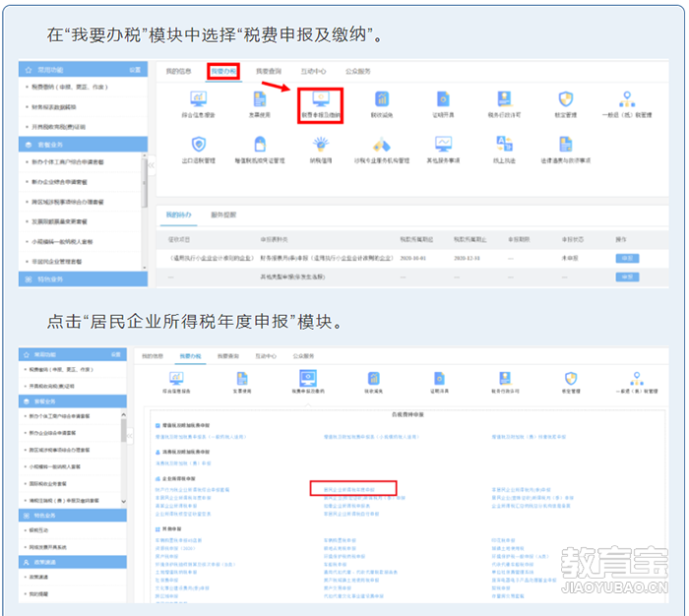Click 申报 button for 财务报表 row
Screen dimensions: 689x616
point(627,258)
